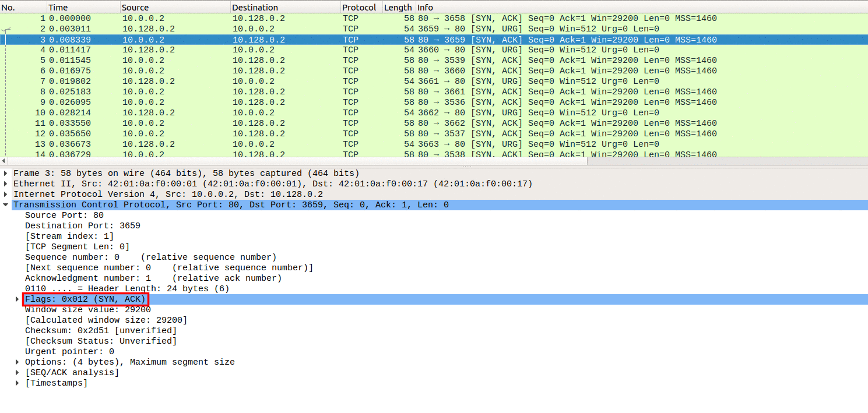The height and width of the screenshot is (413, 868).
Task: Expand the Flags: 0x012 (SYN, ACK) node
Action: coord(17,299)
